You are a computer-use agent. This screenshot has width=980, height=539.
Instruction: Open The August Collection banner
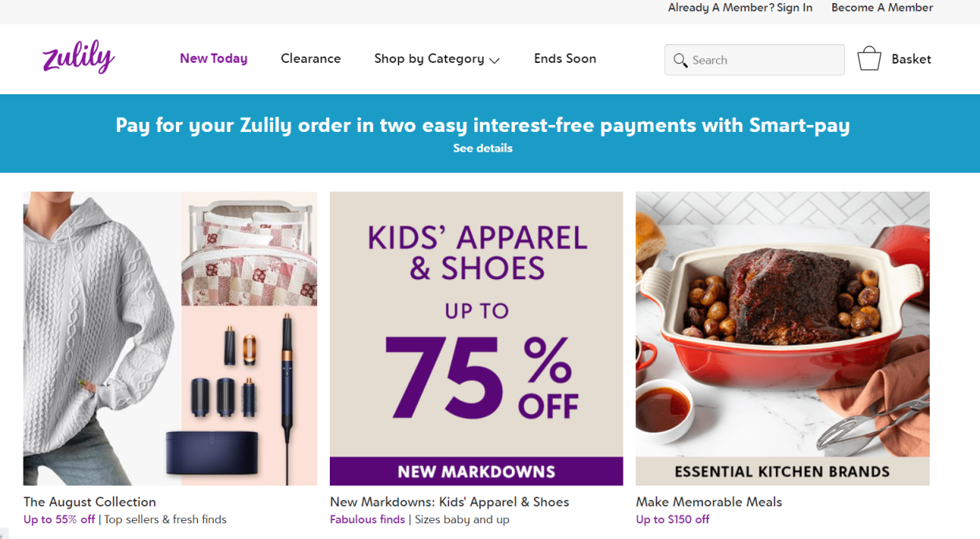pos(170,338)
